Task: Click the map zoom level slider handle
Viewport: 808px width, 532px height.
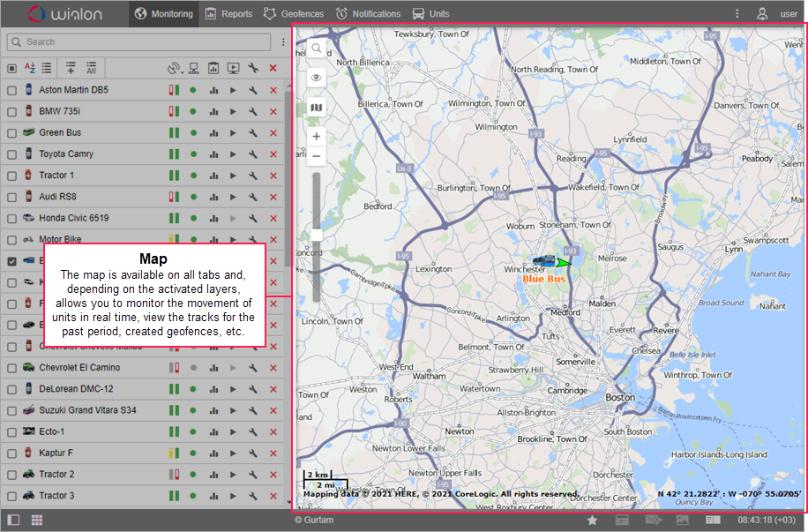Action: 317,234
